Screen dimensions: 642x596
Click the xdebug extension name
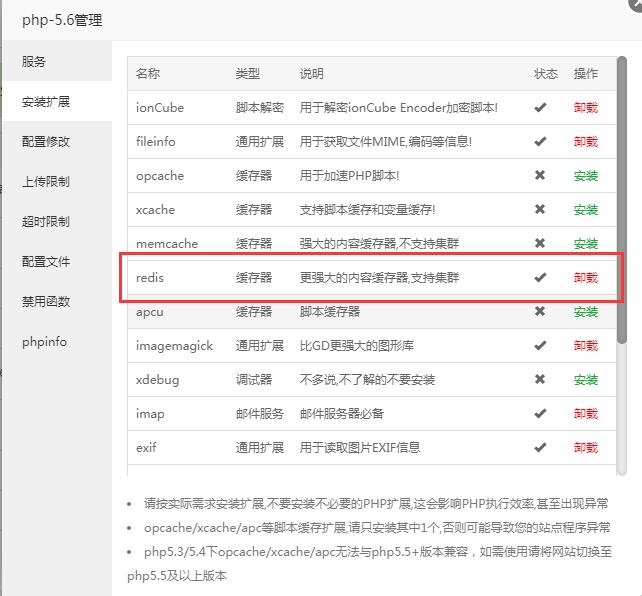157,380
